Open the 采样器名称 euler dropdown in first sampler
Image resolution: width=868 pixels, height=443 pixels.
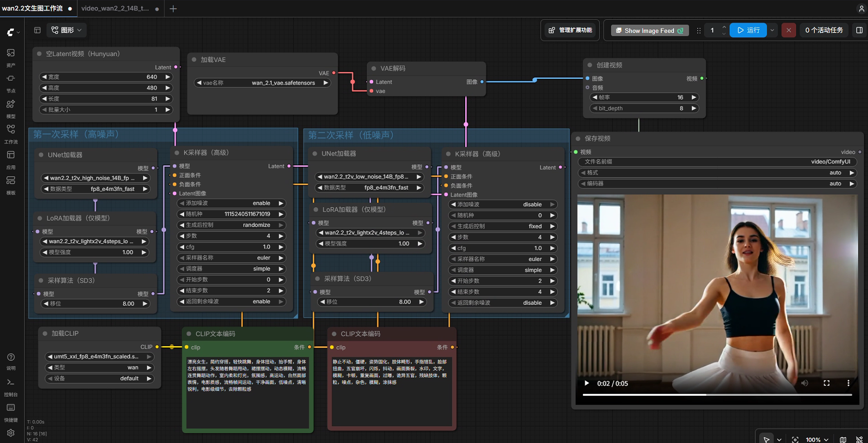[x=231, y=258]
